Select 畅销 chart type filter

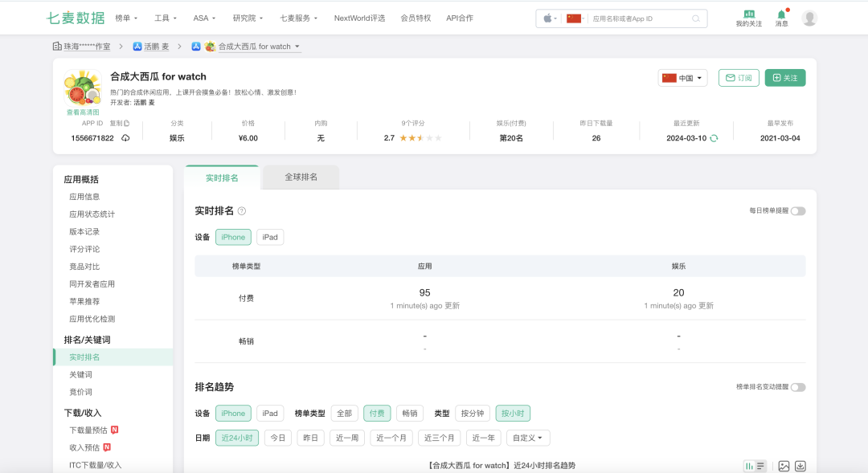(x=410, y=414)
